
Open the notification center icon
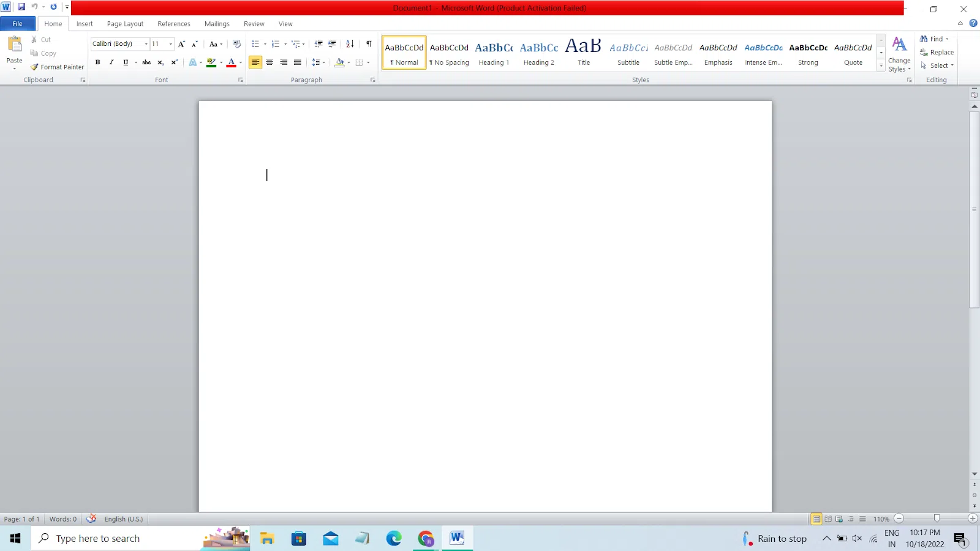[960, 539]
